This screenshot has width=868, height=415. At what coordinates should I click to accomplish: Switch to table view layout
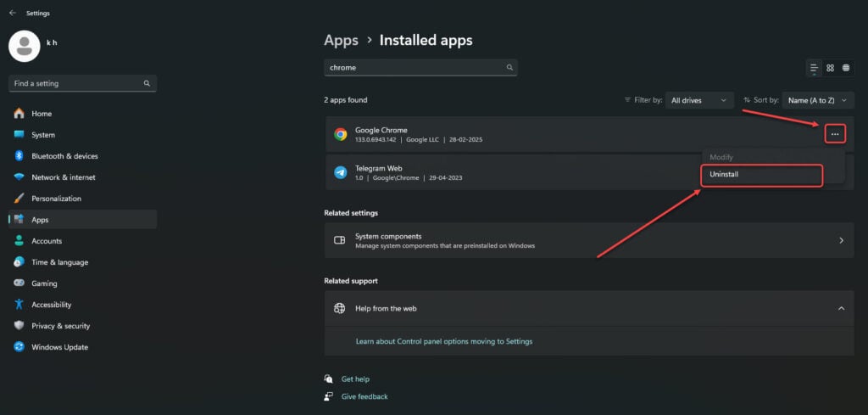[x=846, y=68]
